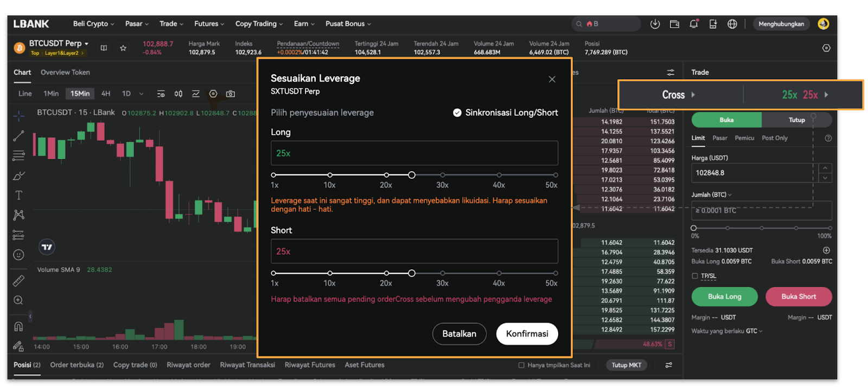Click Harga (USDT) price field

(x=754, y=173)
